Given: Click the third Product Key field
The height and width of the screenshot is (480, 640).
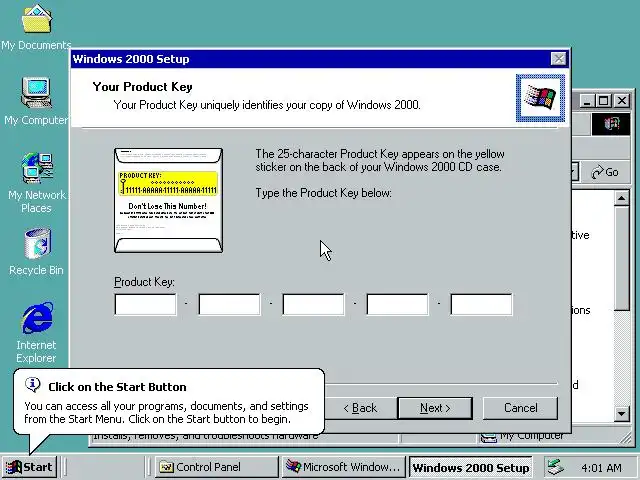Looking at the screenshot, I should pos(313,304).
